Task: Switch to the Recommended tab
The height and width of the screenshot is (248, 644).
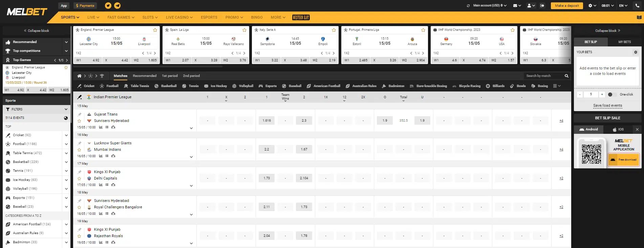Action: (145, 76)
